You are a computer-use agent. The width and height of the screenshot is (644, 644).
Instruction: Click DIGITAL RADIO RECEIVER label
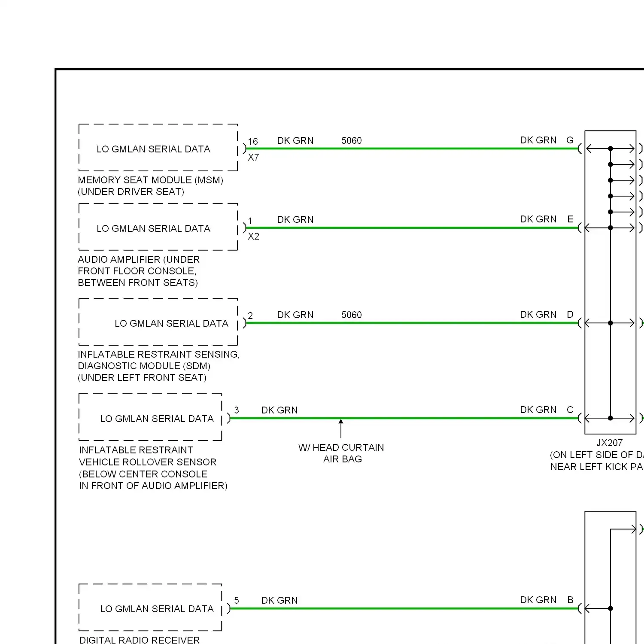[x=140, y=640]
